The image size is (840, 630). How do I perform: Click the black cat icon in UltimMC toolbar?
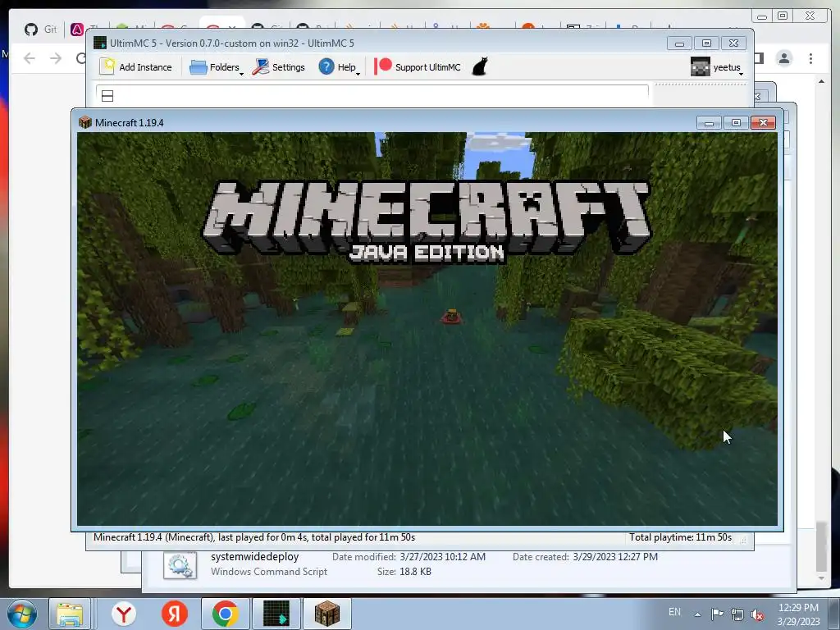coord(480,67)
